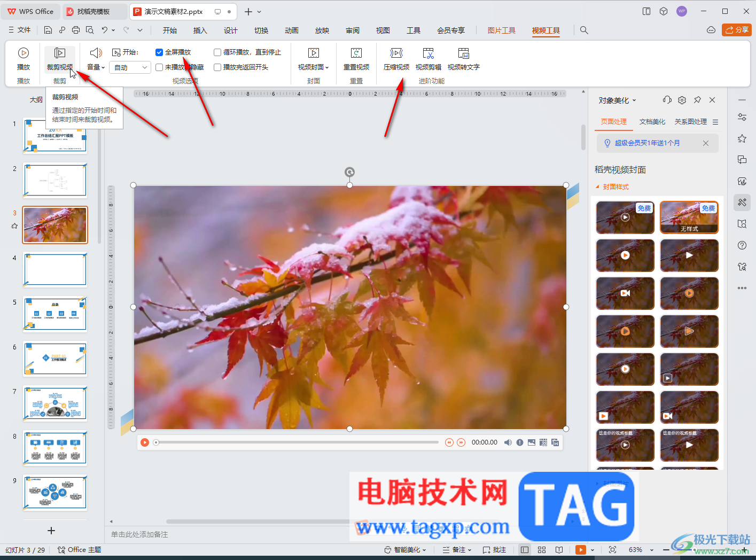Click the settings gear in beautify panel

(x=682, y=100)
